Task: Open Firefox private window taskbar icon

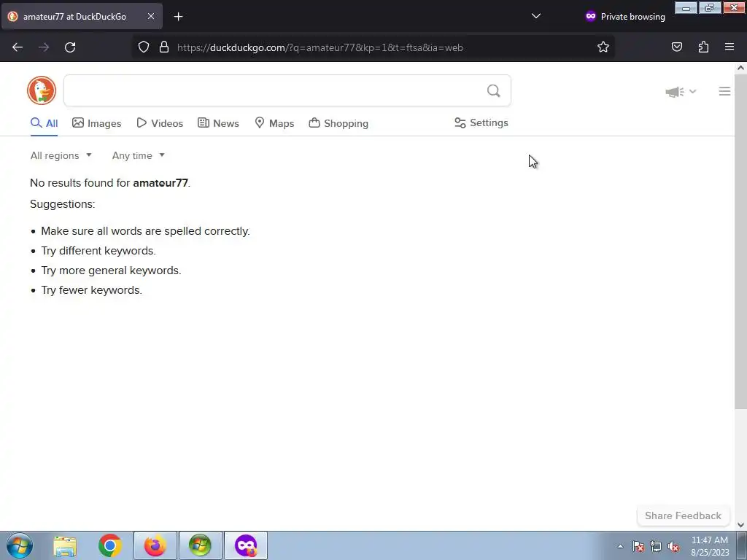Action: 246,545
